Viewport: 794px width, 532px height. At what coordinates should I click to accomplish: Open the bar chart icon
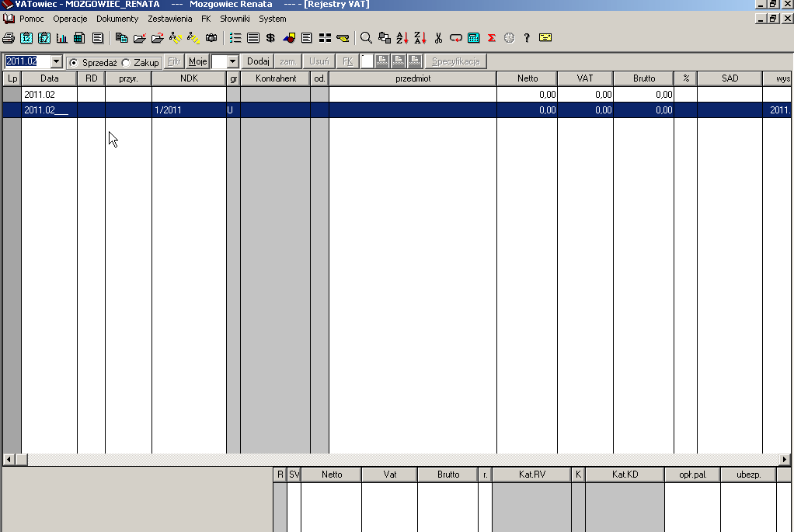click(x=61, y=37)
